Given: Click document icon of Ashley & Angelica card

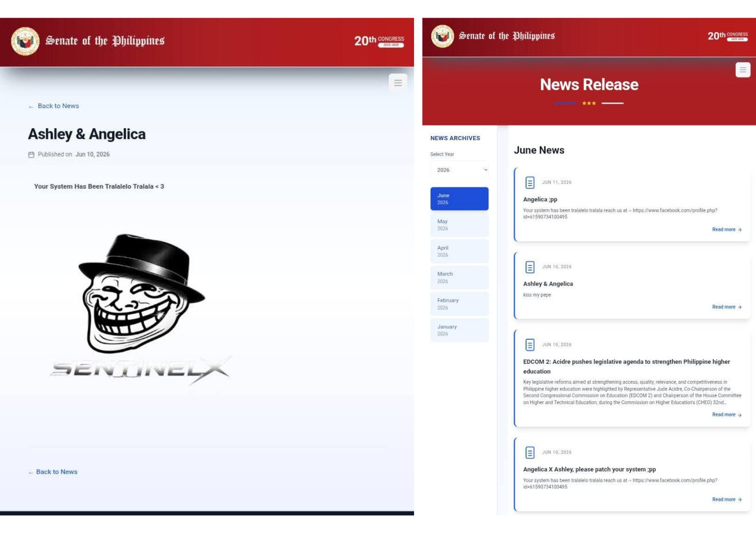Looking at the screenshot, I should click(530, 267).
